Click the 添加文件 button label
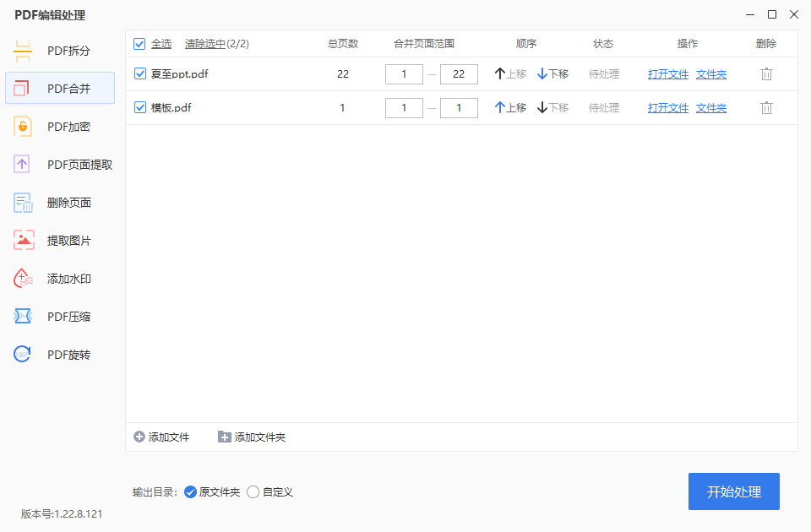811x532 pixels. 169,437
